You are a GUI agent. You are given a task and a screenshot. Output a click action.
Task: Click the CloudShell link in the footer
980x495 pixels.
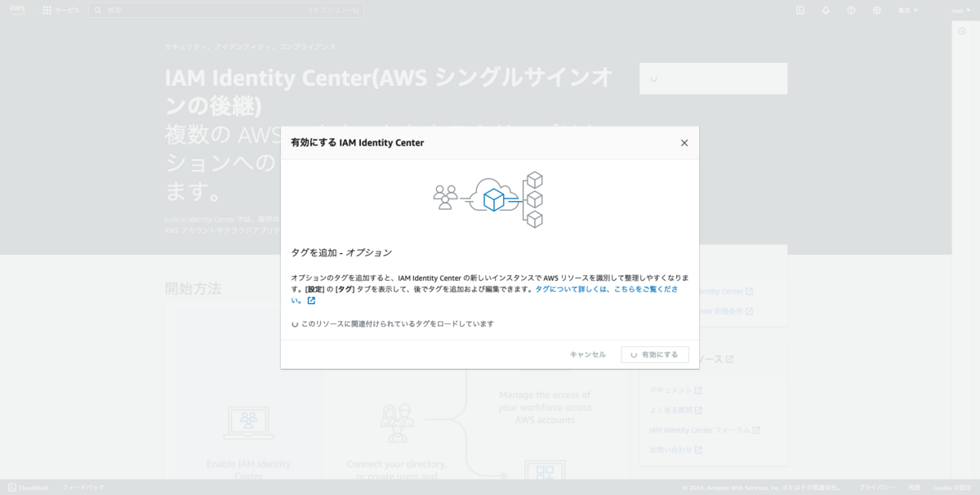(x=34, y=488)
